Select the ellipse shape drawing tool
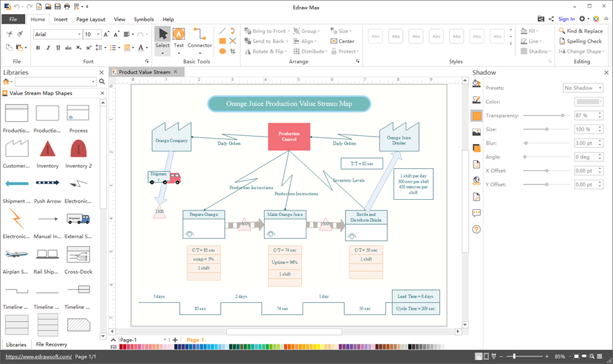The height and width of the screenshot is (364, 613). point(222,51)
